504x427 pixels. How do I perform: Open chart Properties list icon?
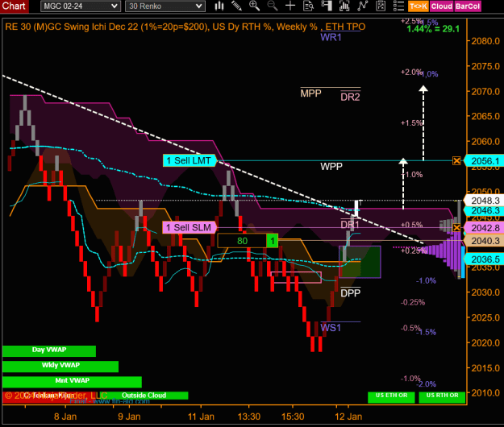(398, 6)
